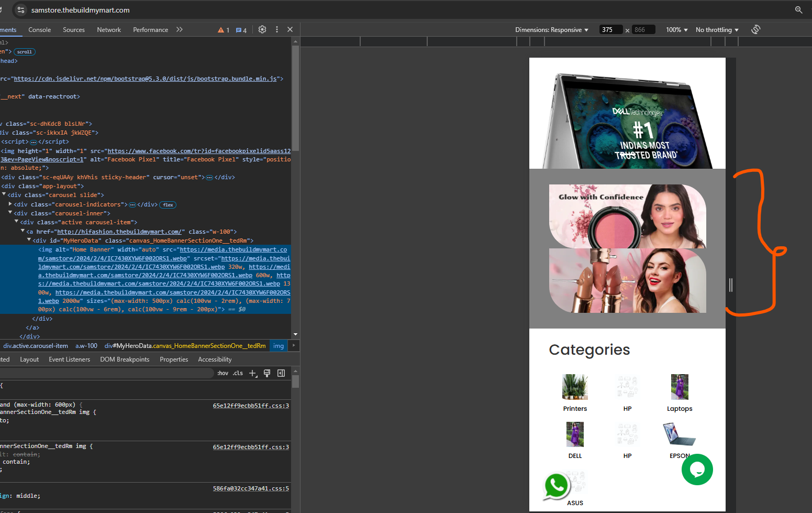Close the DevTools panel
Screen dimensions: 812x513
290,30
